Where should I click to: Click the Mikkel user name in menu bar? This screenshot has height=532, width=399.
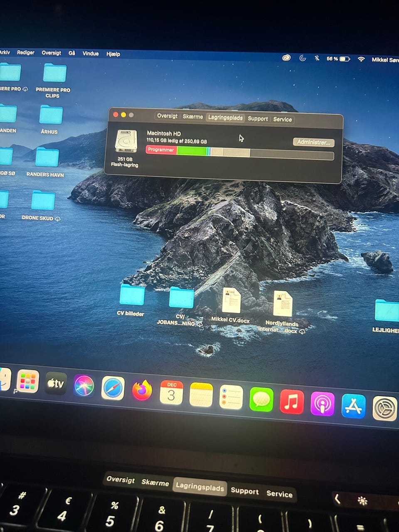click(385, 60)
